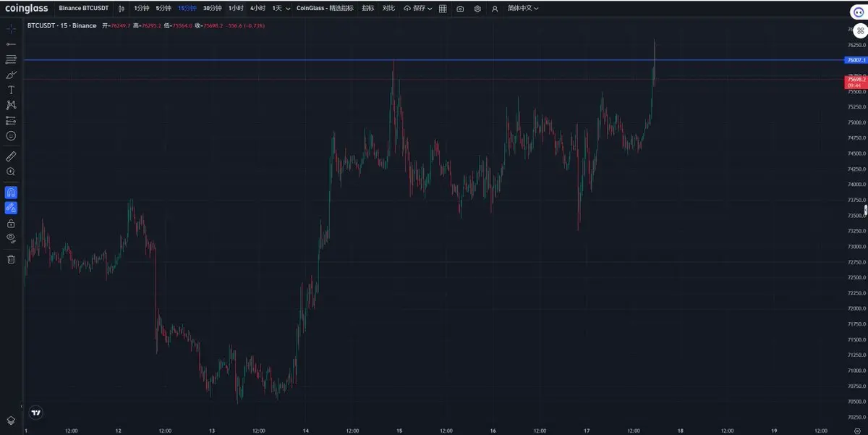This screenshot has width=868, height=435.
Task: Switch to the 30分钟 timeframe
Action: click(212, 9)
